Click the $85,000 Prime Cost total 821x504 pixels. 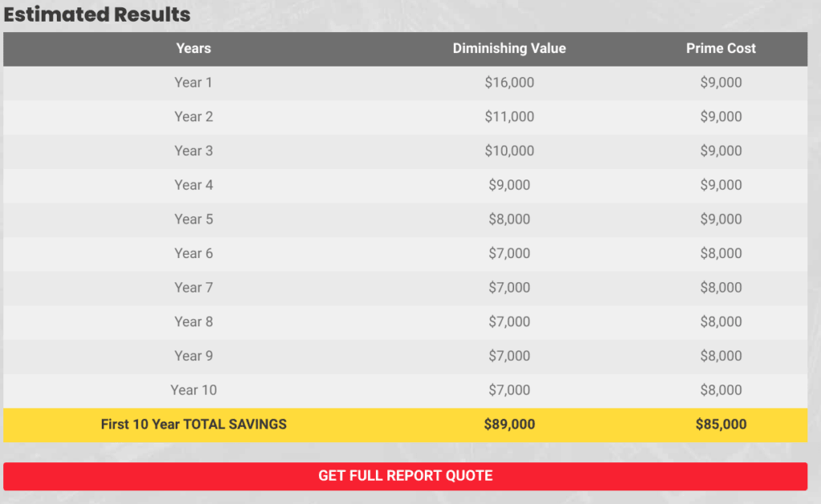[721, 424]
